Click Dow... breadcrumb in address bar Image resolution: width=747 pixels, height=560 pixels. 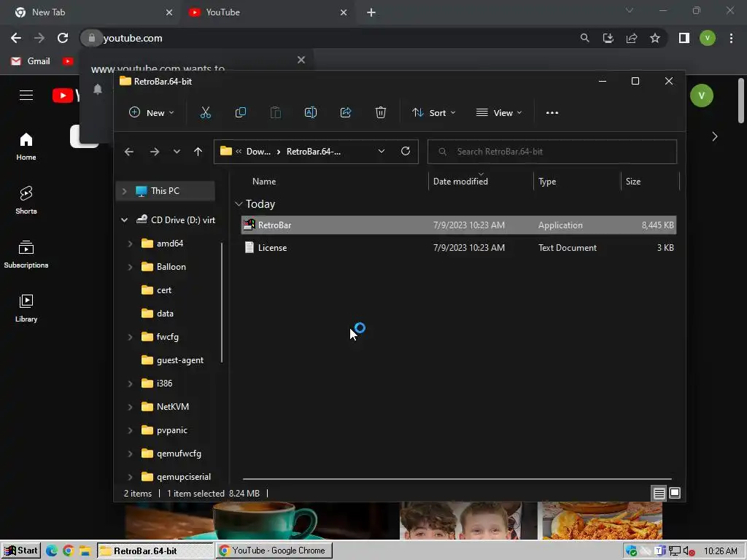[258, 152]
